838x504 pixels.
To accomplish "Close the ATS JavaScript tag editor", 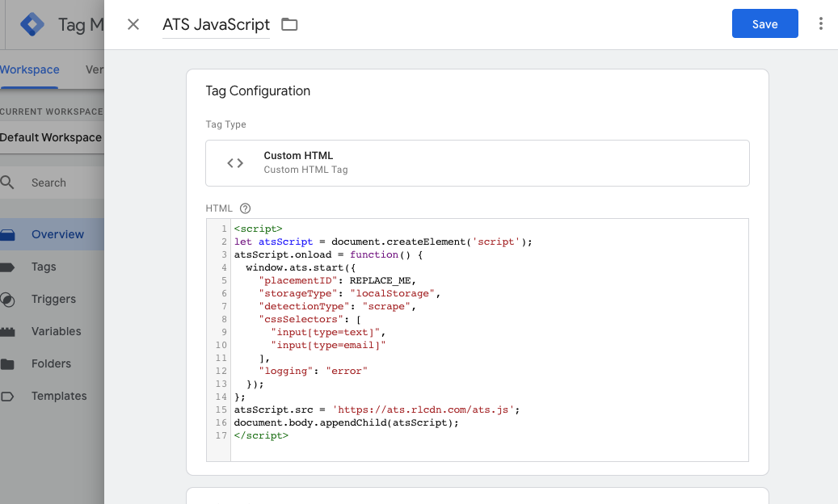I will click(x=133, y=24).
